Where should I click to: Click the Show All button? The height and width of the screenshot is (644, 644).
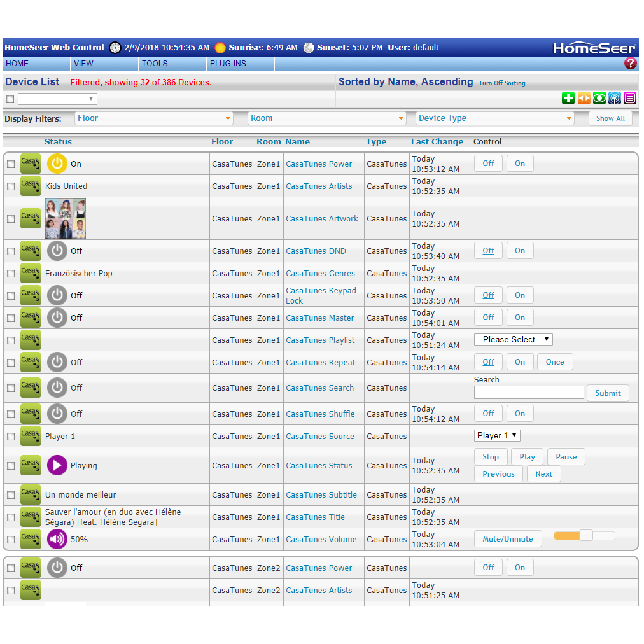pyautogui.click(x=610, y=118)
